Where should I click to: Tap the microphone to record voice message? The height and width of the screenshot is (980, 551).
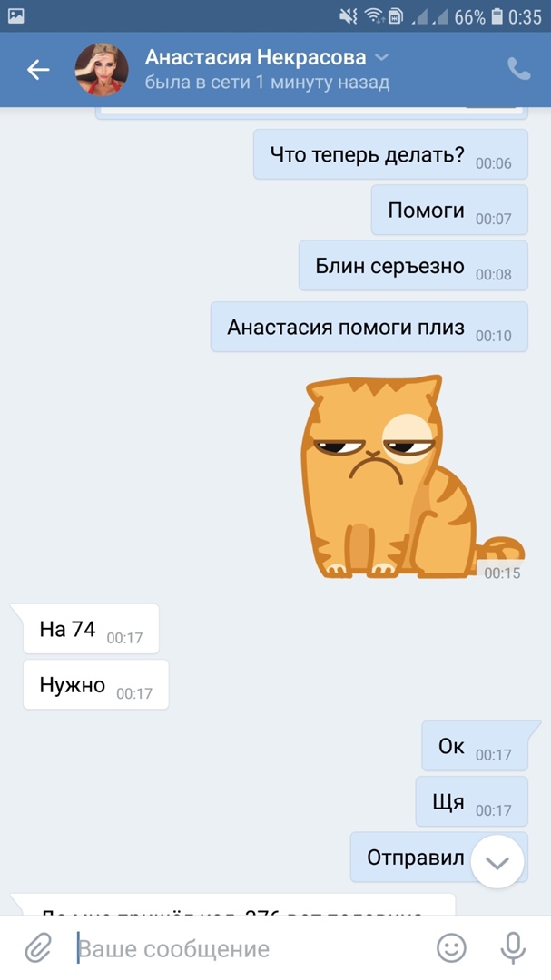pyautogui.click(x=512, y=947)
